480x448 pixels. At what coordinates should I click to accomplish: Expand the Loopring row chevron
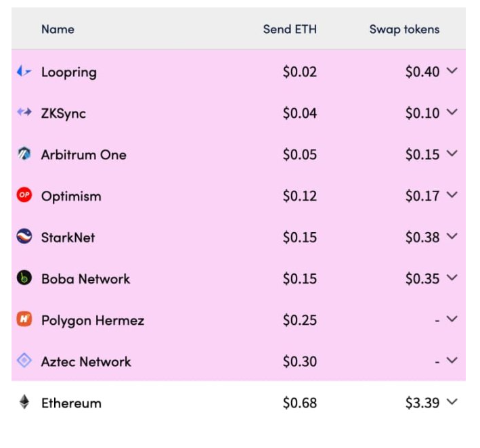click(452, 71)
